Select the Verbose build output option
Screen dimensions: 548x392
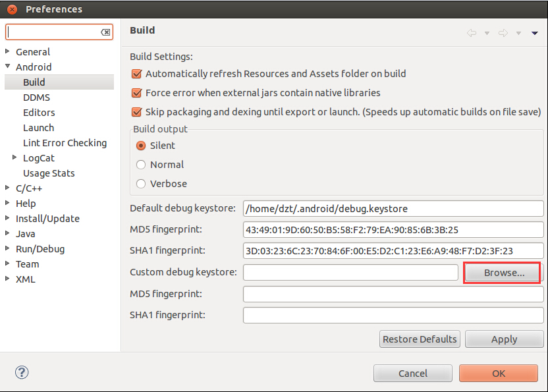click(x=141, y=184)
